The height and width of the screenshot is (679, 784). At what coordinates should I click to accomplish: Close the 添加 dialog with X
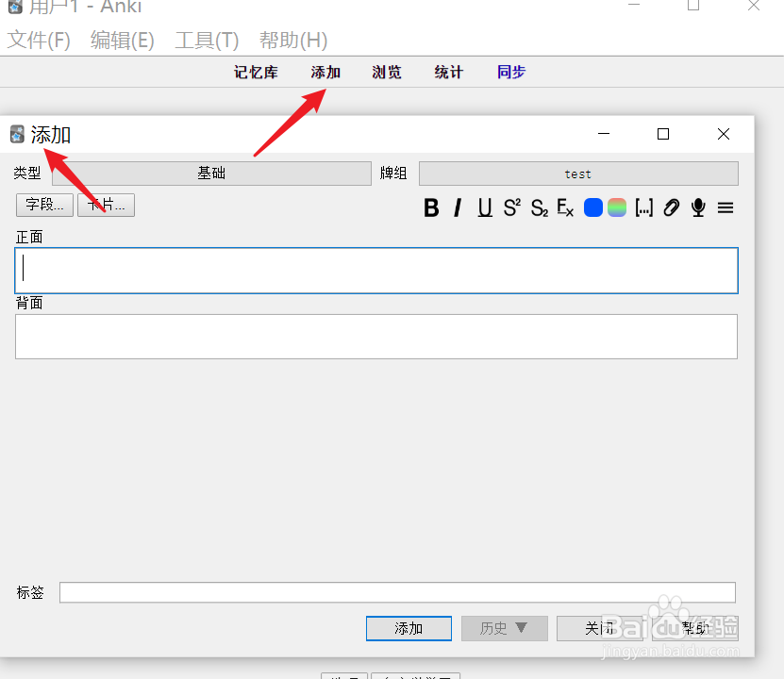tap(723, 134)
